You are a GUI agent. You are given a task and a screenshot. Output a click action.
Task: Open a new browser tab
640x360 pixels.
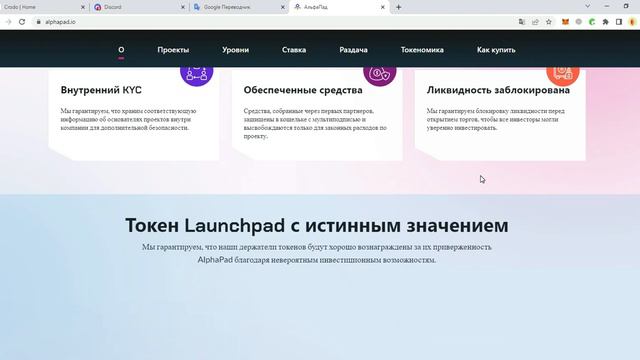click(x=398, y=7)
